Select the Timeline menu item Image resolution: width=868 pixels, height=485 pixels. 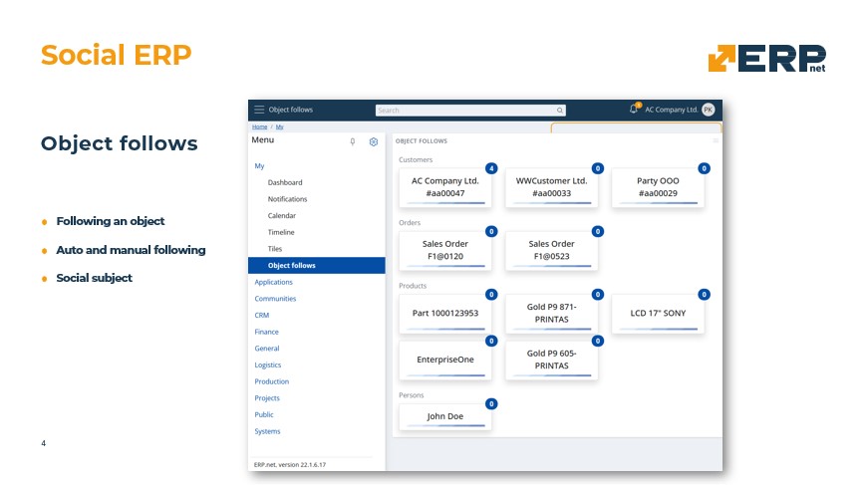pyautogui.click(x=281, y=232)
